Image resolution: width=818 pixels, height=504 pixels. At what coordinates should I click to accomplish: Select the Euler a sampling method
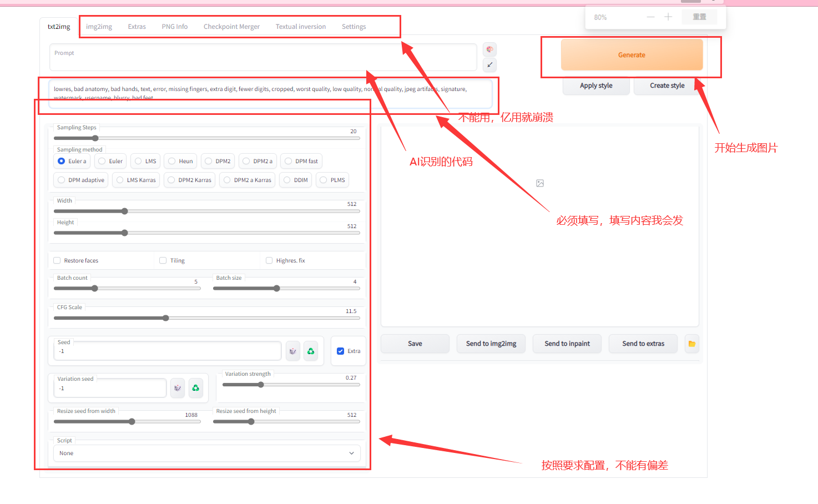point(72,161)
